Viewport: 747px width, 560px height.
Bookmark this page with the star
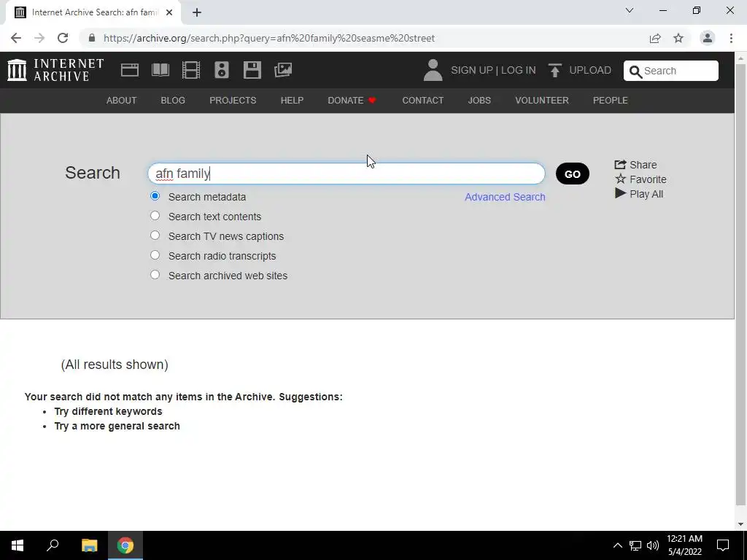click(678, 38)
